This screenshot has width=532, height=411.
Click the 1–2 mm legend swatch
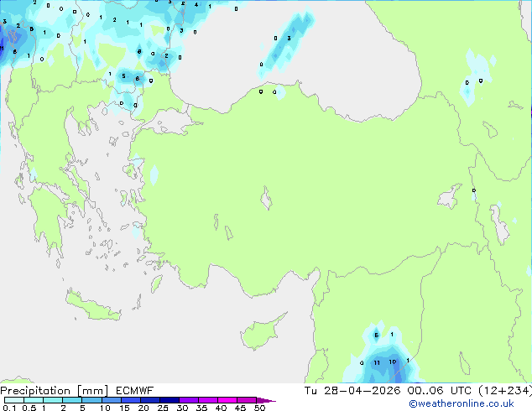pyautogui.click(x=53, y=400)
